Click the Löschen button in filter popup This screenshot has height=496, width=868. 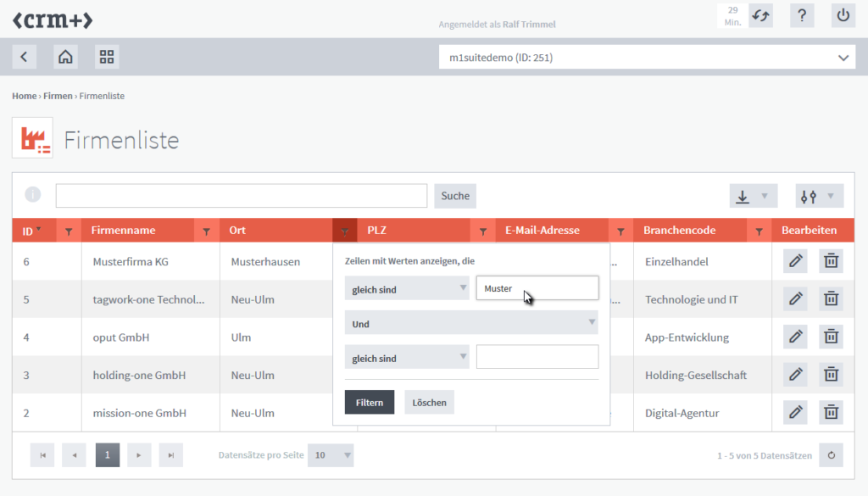pos(429,403)
